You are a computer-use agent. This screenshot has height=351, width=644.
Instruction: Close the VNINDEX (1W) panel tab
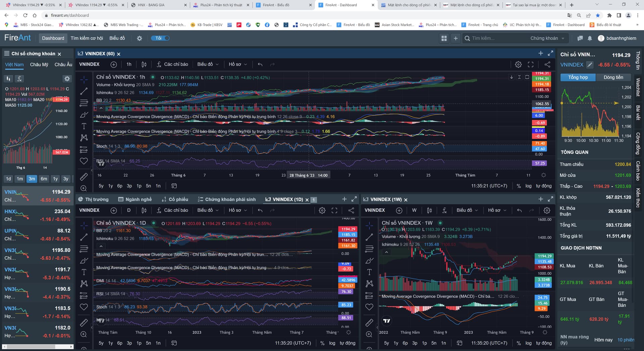[406, 200]
